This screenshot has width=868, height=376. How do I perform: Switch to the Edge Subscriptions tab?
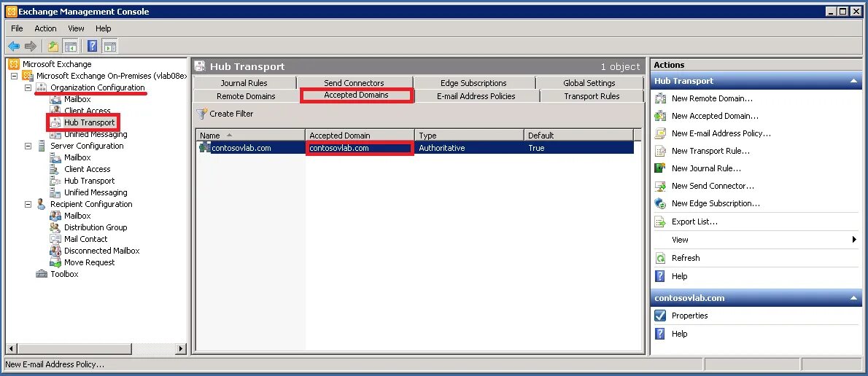[473, 83]
